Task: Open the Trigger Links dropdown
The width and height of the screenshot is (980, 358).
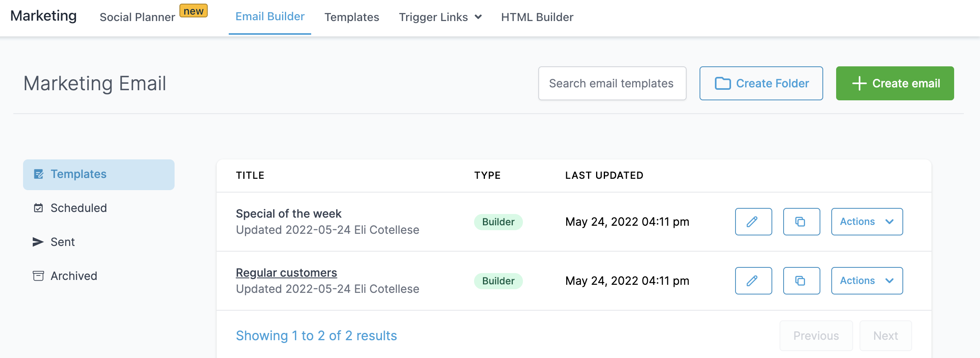Action: coord(440,17)
